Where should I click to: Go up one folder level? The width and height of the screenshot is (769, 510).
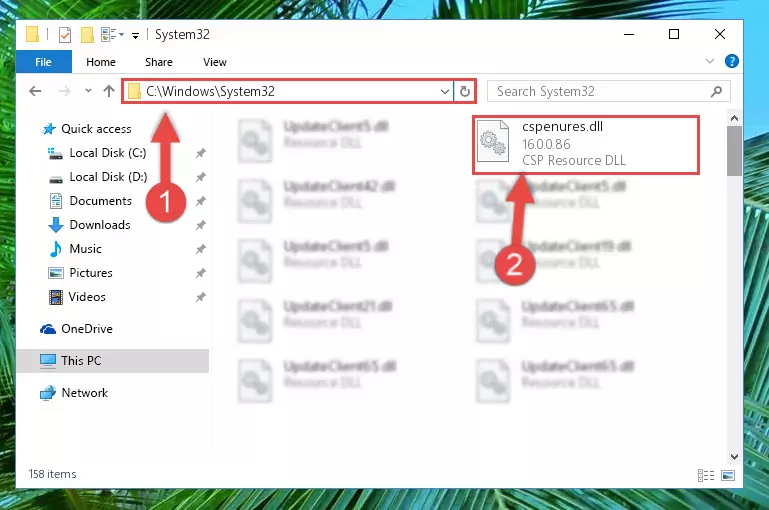pyautogui.click(x=109, y=91)
